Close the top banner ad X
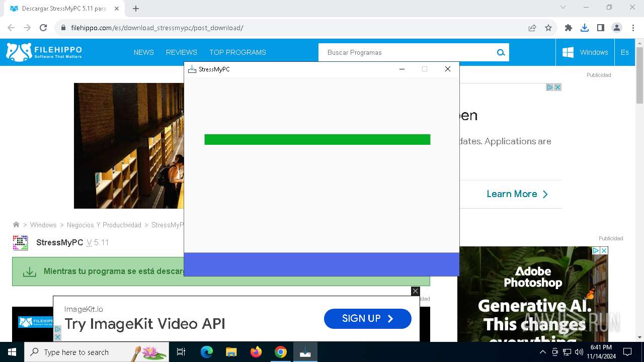 click(557, 87)
